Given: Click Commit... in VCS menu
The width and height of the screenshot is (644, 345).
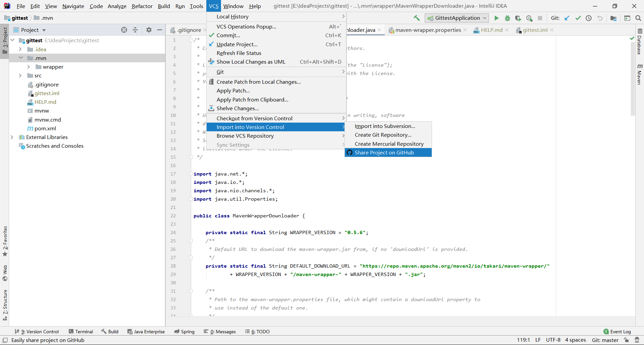Looking at the screenshot, I should [276, 35].
